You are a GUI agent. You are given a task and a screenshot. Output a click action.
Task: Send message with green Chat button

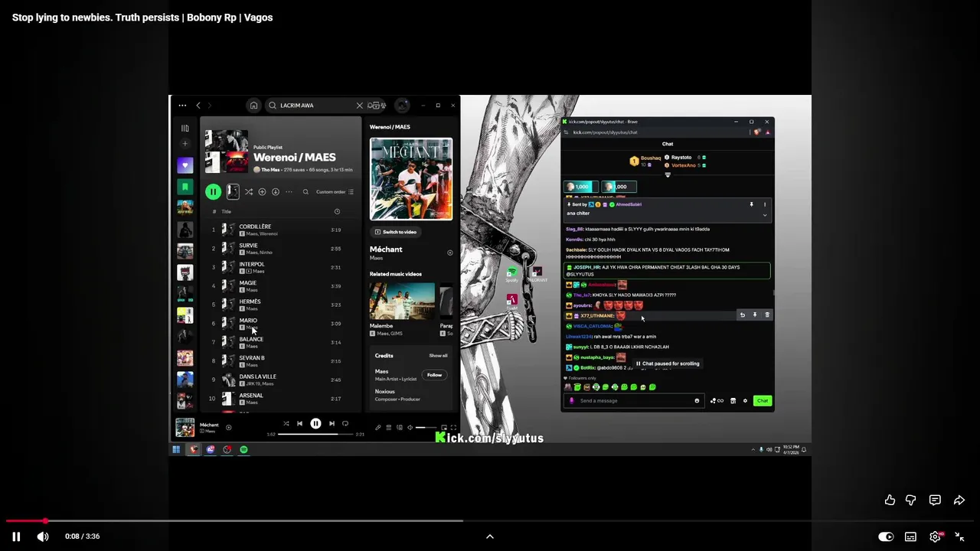(x=763, y=401)
